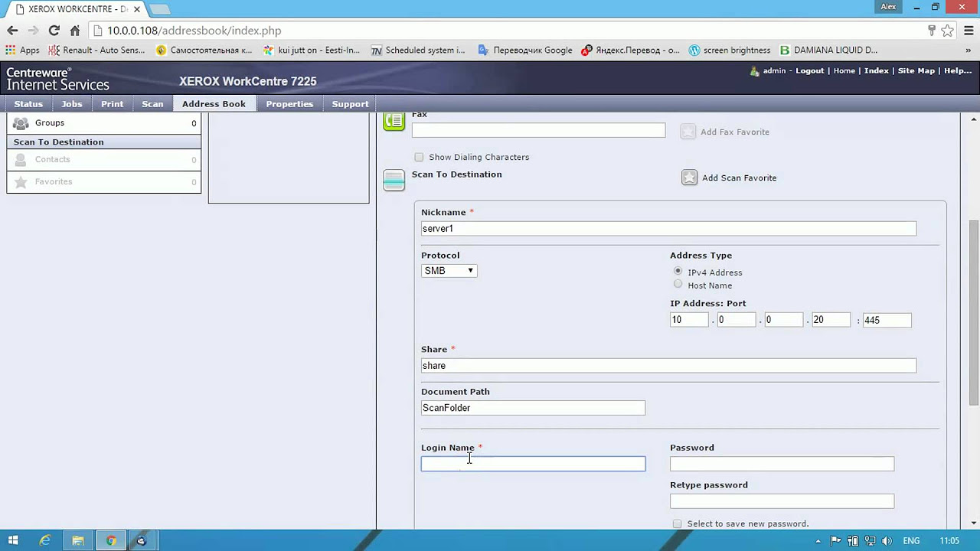Enable Show Dialing Characters checkbox

point(419,157)
